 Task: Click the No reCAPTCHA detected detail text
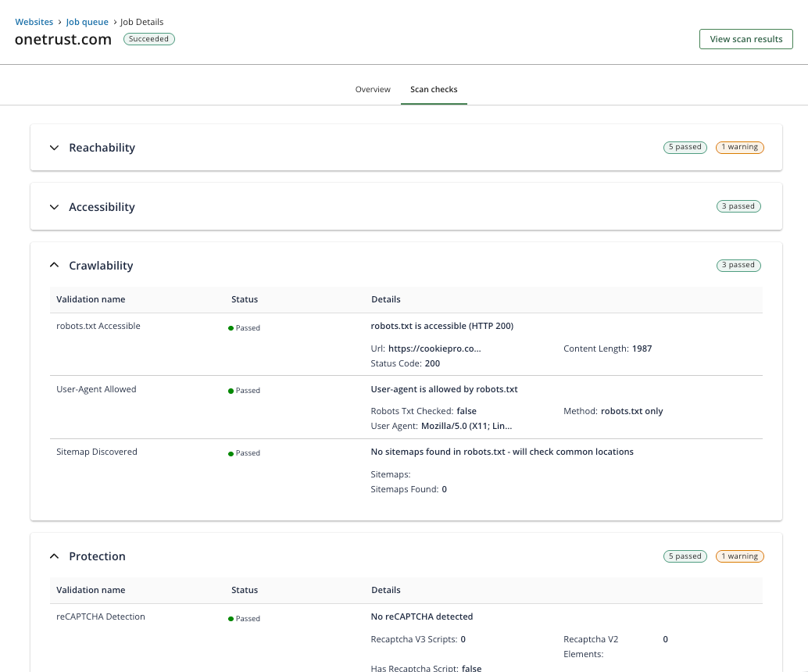[421, 617]
